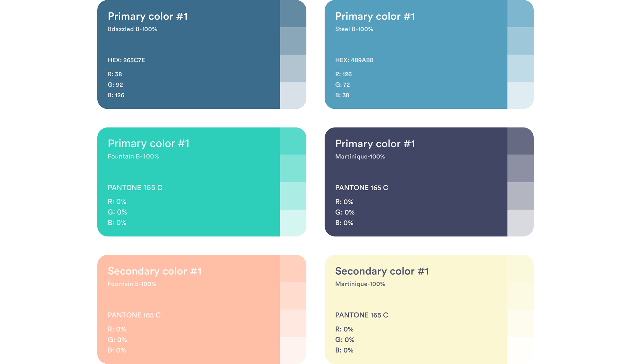The height and width of the screenshot is (364, 631).
Task: Click Martinique-100% on the dark purple card
Action: pos(360,157)
